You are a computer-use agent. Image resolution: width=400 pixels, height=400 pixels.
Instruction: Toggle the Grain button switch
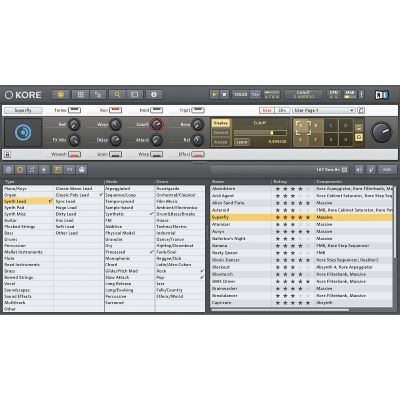[x=115, y=154]
